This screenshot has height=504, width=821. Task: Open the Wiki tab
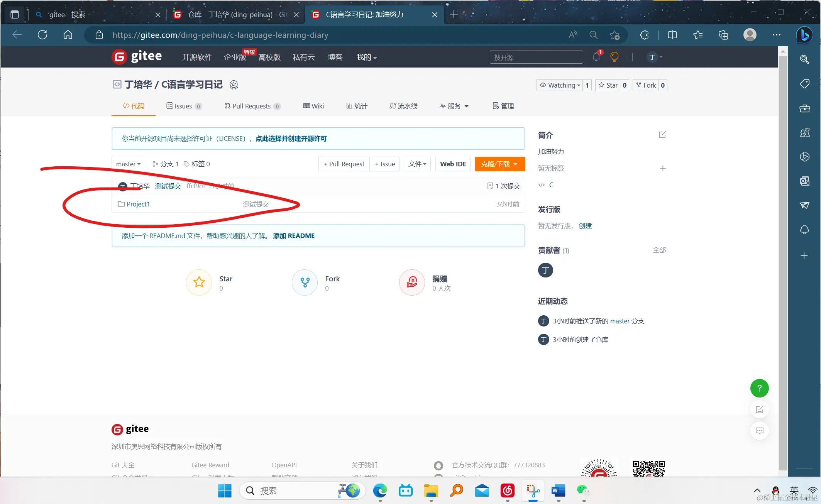pyautogui.click(x=313, y=106)
